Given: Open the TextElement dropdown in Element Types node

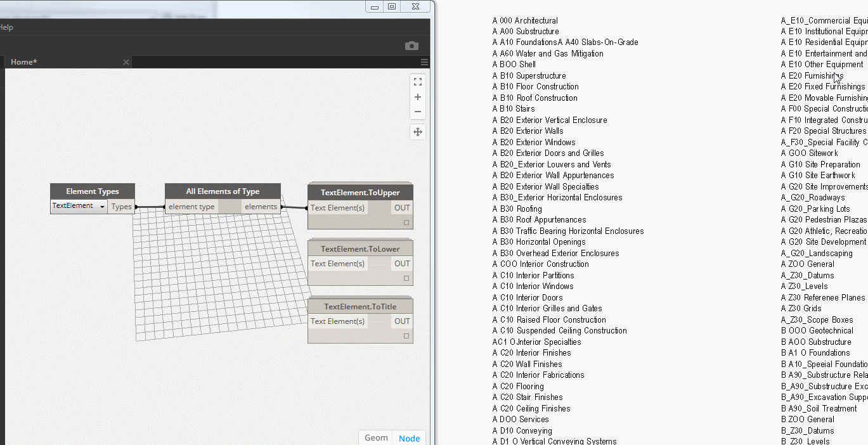Looking at the screenshot, I should (x=101, y=206).
